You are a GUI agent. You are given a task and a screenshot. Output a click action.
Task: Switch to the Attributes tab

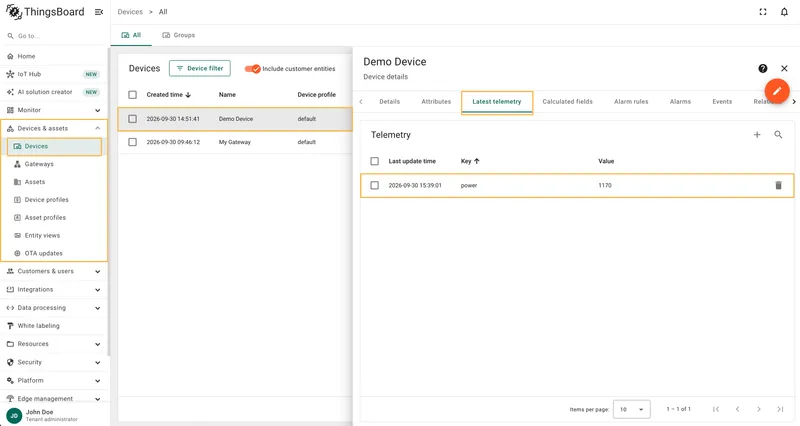(436, 102)
